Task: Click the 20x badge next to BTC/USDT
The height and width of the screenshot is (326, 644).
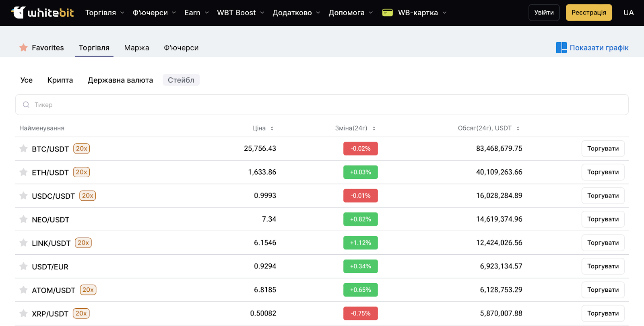Action: pos(81,149)
